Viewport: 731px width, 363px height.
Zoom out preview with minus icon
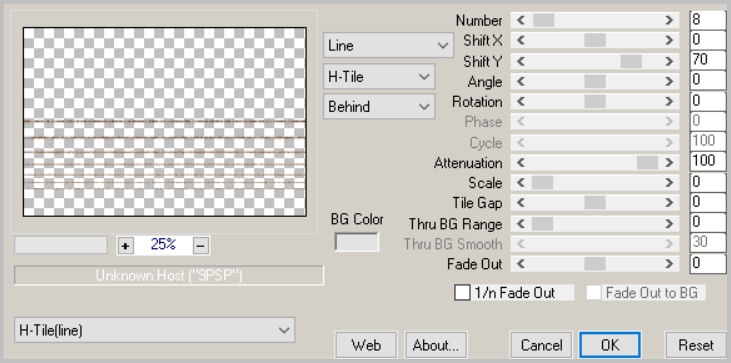(200, 245)
